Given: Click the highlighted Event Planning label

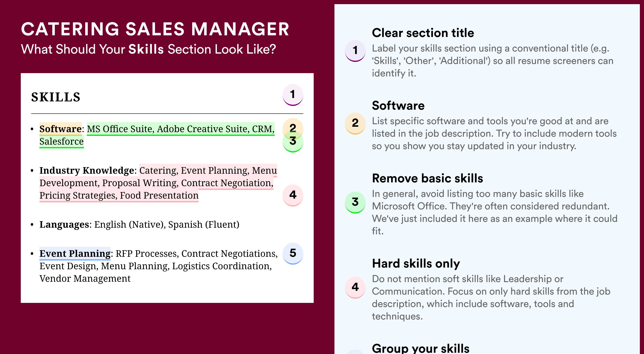Looking at the screenshot, I should pyautogui.click(x=75, y=253).
